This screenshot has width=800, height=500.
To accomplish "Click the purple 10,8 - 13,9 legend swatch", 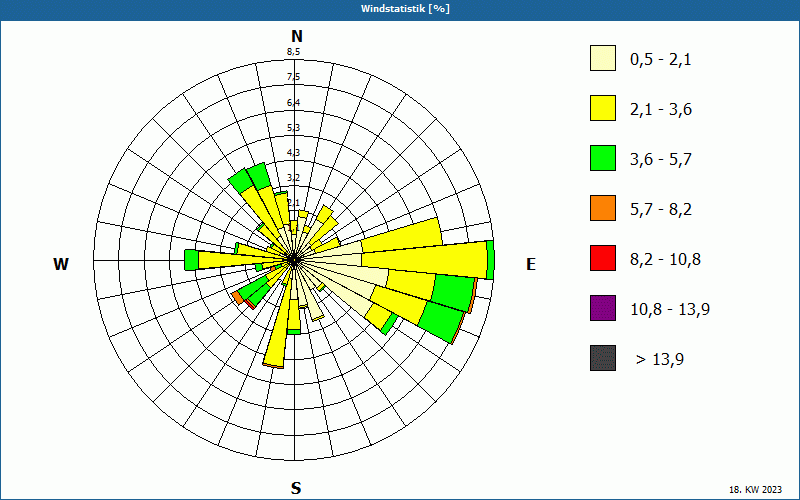I will click(603, 308).
